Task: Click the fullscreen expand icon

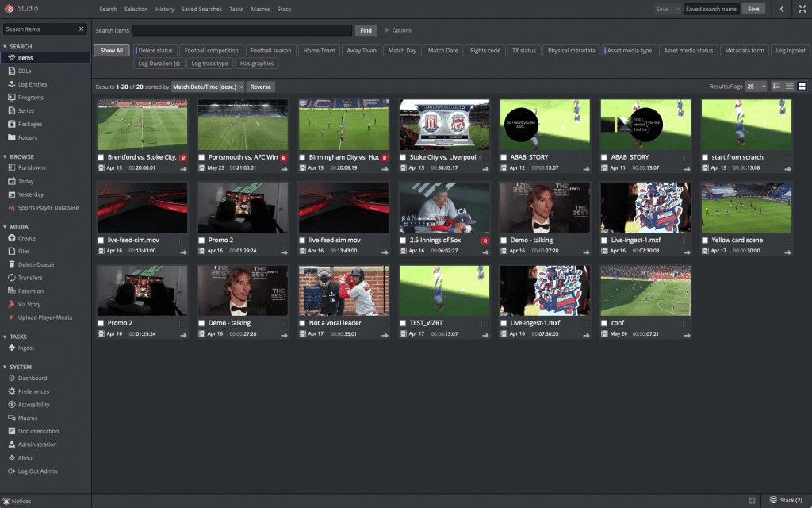Action: 802,9
